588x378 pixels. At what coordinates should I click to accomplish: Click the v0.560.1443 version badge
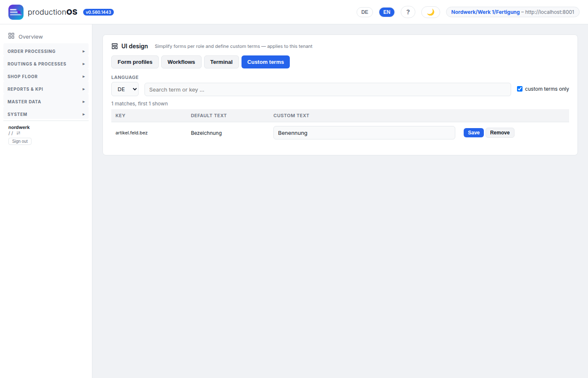coord(98,12)
